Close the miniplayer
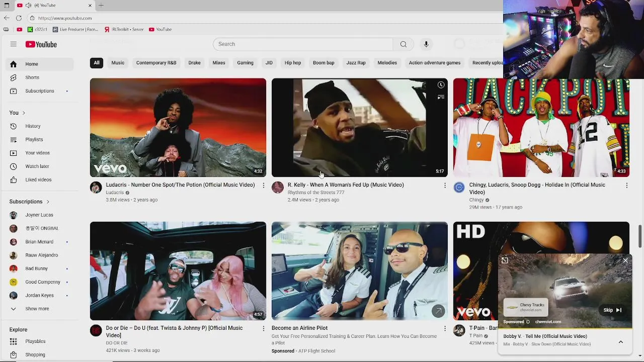The image size is (644, 362). pos(625,260)
